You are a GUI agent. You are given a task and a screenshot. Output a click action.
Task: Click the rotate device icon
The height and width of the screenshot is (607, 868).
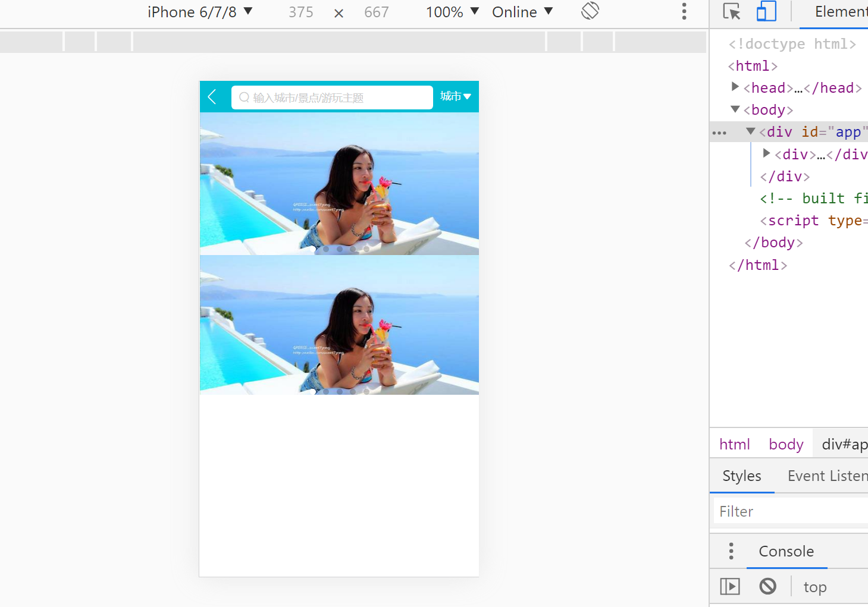pyautogui.click(x=590, y=11)
